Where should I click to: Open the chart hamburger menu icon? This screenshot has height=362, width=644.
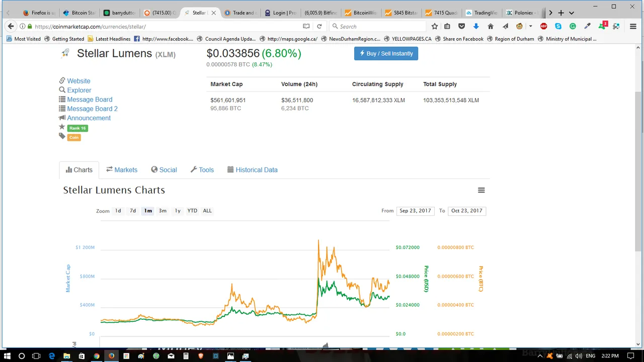click(481, 190)
